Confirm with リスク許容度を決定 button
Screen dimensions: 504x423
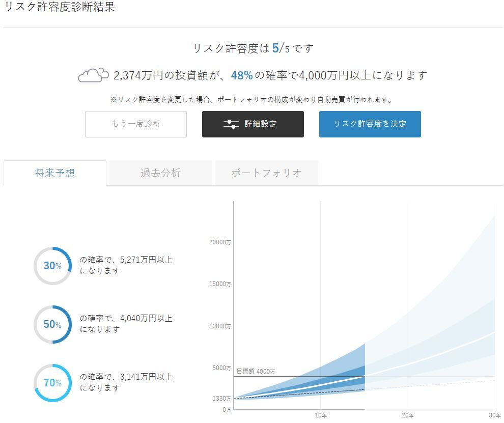pyautogui.click(x=370, y=124)
